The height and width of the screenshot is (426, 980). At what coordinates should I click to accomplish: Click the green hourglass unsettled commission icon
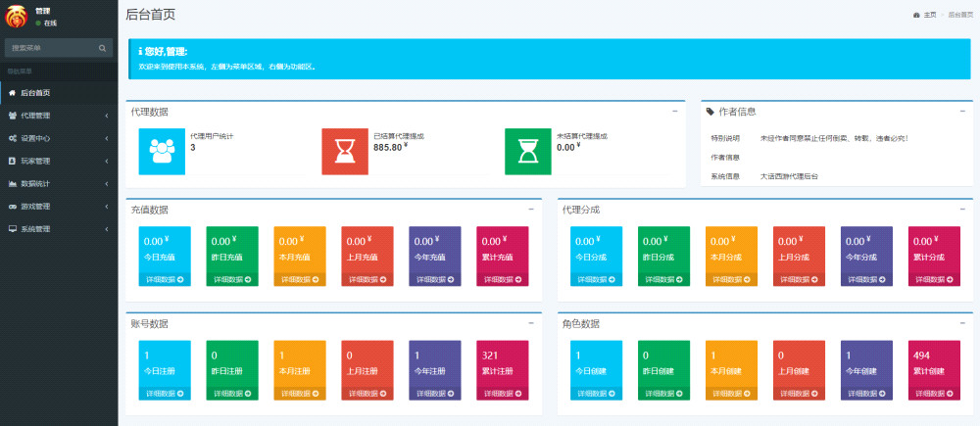527,151
